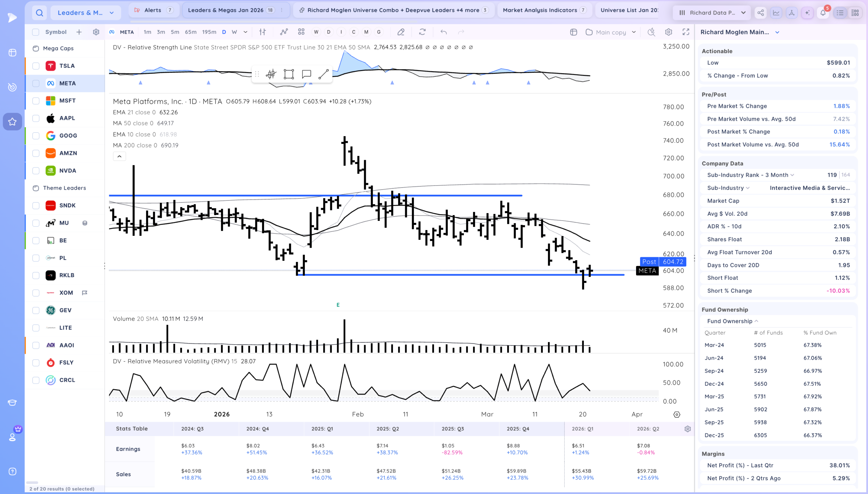The height and width of the screenshot is (494, 868).
Task: Check the NVDA row checkbox
Action: [x=36, y=171]
